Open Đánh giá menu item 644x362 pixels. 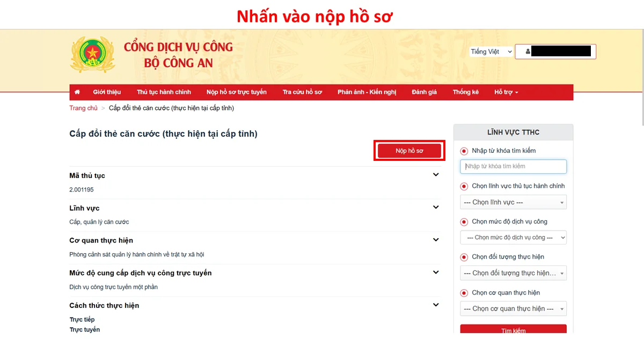[x=425, y=92]
